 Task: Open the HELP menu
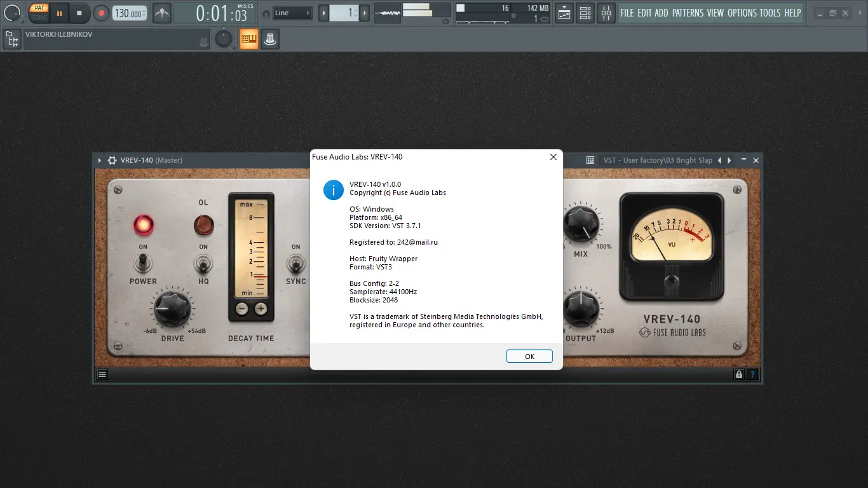click(792, 13)
